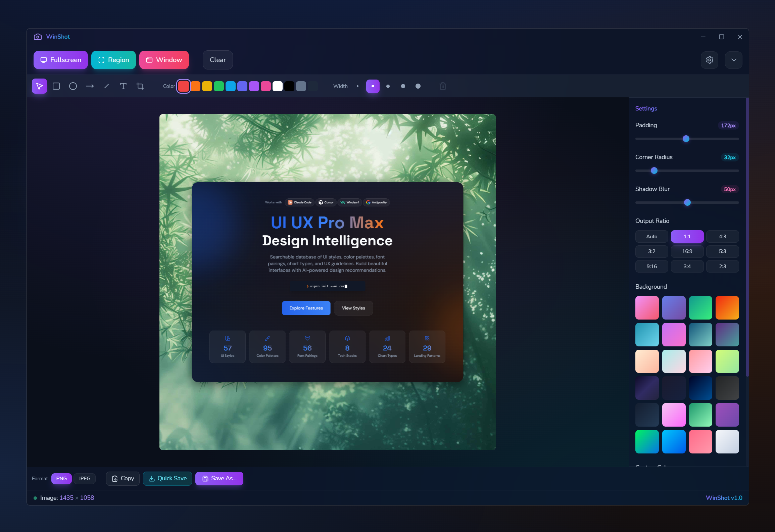Set ratio to 9:16 portrait
The width and height of the screenshot is (775, 532).
pyautogui.click(x=651, y=266)
